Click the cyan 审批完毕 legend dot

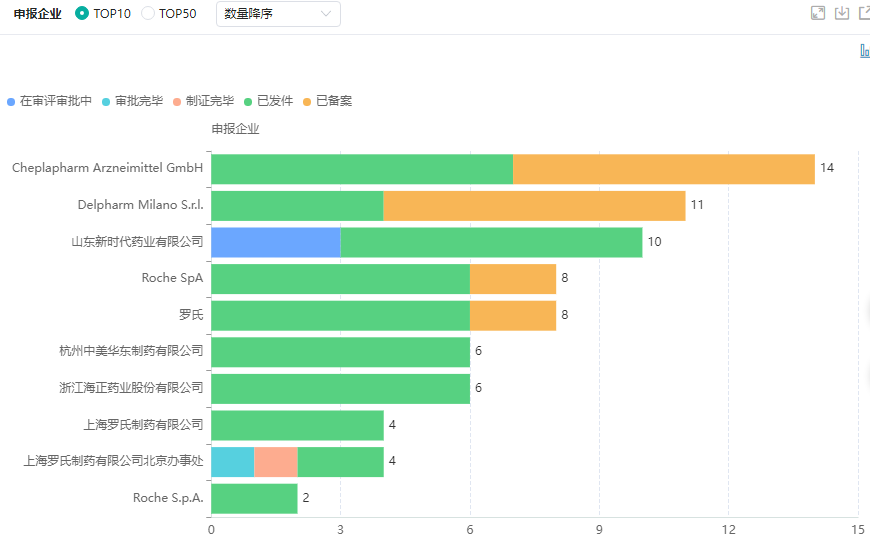pos(106,102)
